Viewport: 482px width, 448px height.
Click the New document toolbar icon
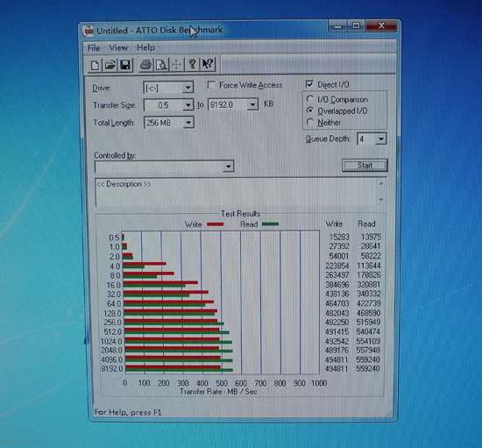[x=95, y=65]
